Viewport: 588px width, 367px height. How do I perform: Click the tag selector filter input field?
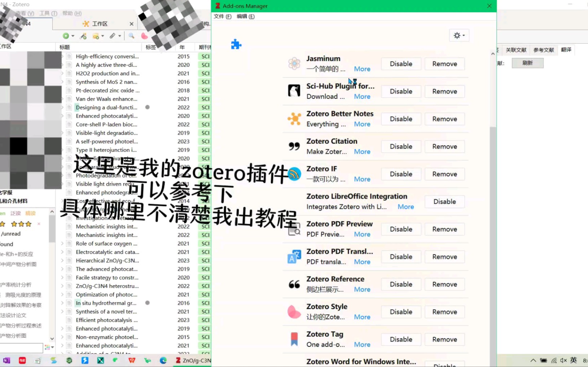pos(22,348)
